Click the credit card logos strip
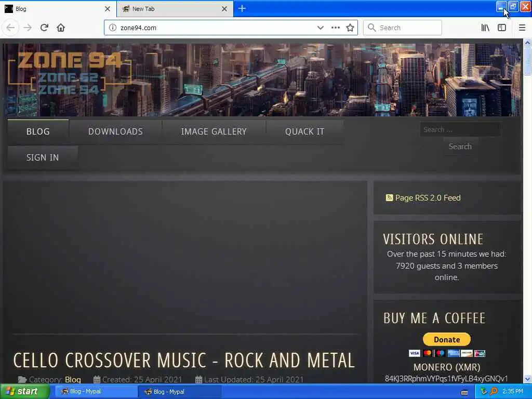Screen dimensions: 532x399 point(447,353)
